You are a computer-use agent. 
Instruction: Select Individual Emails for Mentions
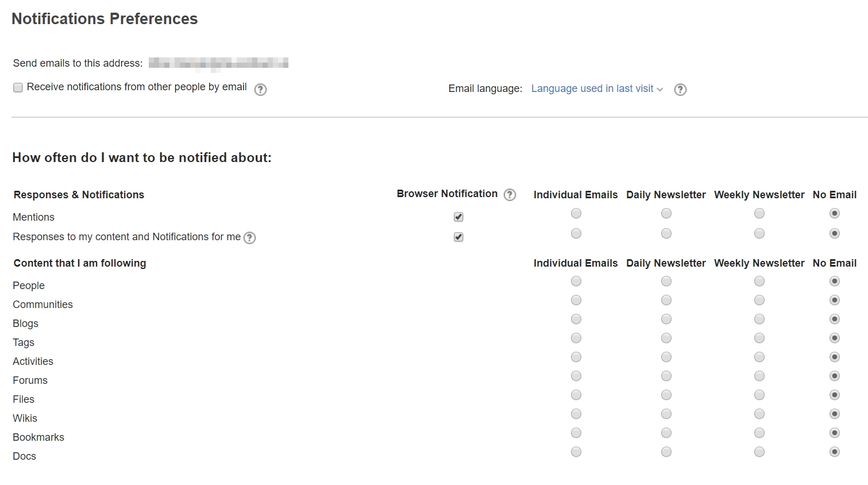(576, 213)
